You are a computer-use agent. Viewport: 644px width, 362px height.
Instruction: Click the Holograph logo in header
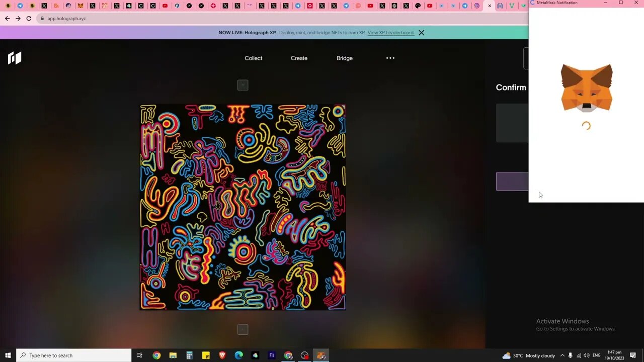(x=15, y=58)
